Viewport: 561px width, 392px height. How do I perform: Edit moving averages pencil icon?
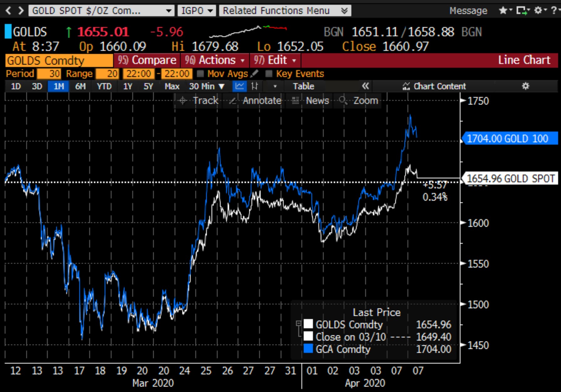click(255, 74)
